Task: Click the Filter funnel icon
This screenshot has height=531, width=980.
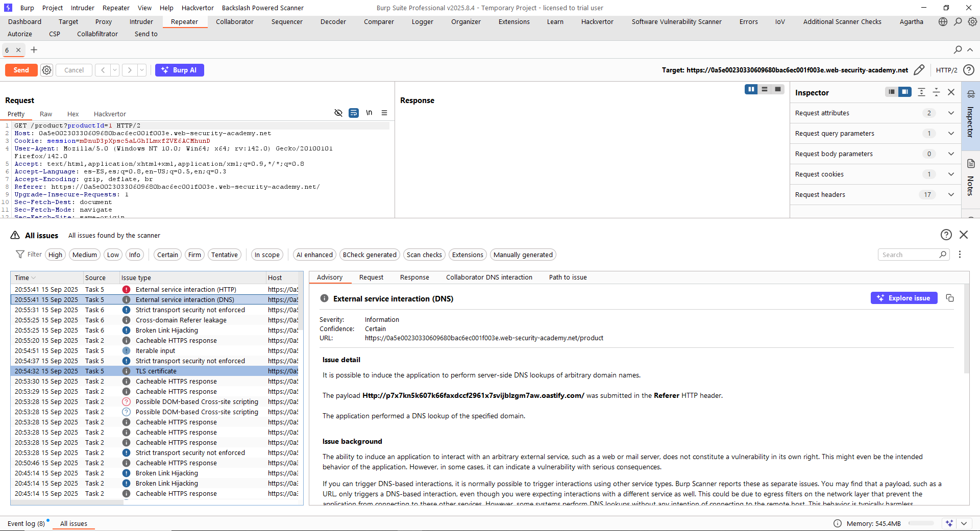Action: coord(20,255)
